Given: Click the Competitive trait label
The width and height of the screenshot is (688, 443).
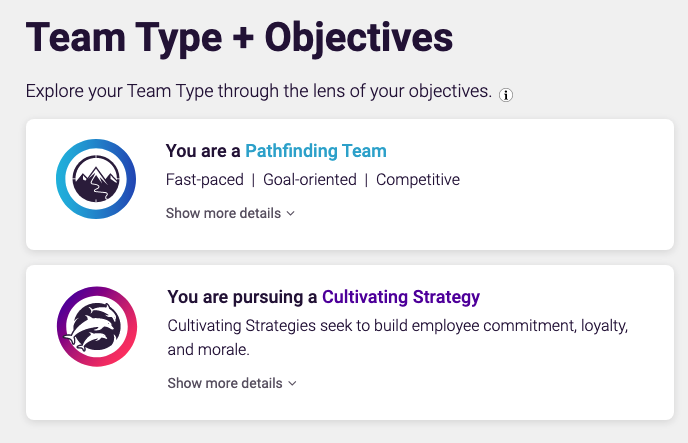Looking at the screenshot, I should [418, 180].
